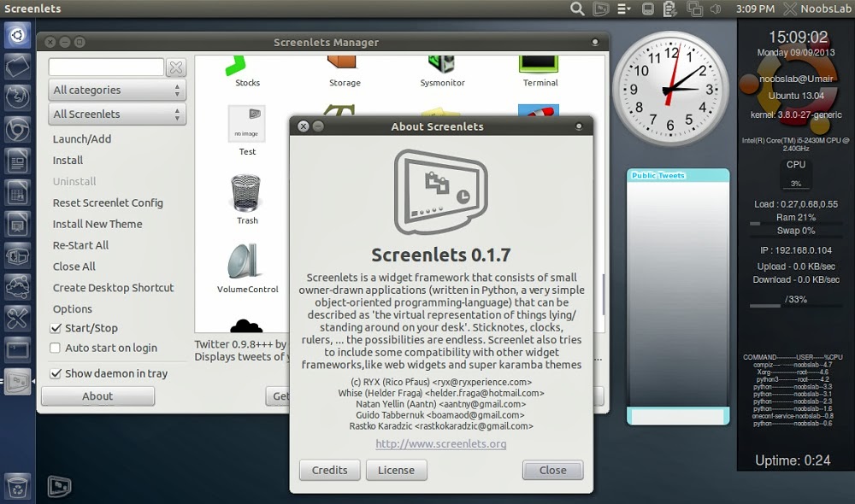The height and width of the screenshot is (504, 855).
Task: Enable Auto start on login
Action: click(x=56, y=348)
